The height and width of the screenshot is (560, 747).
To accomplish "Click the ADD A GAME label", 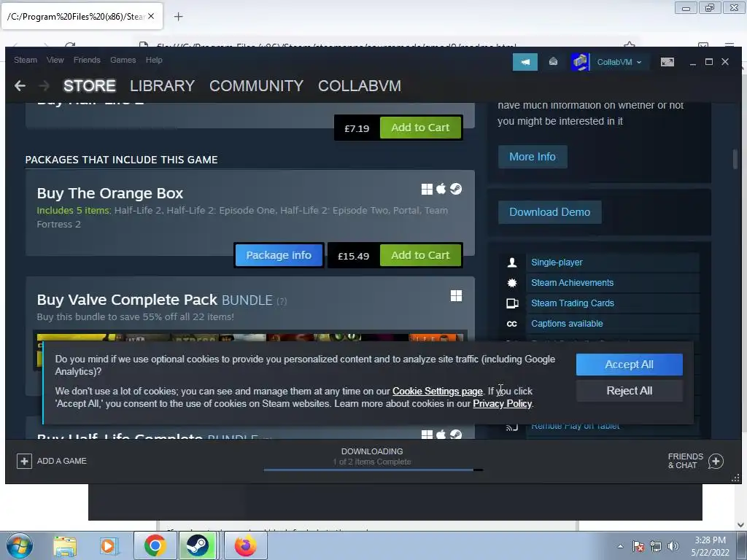I will pyautogui.click(x=62, y=461).
